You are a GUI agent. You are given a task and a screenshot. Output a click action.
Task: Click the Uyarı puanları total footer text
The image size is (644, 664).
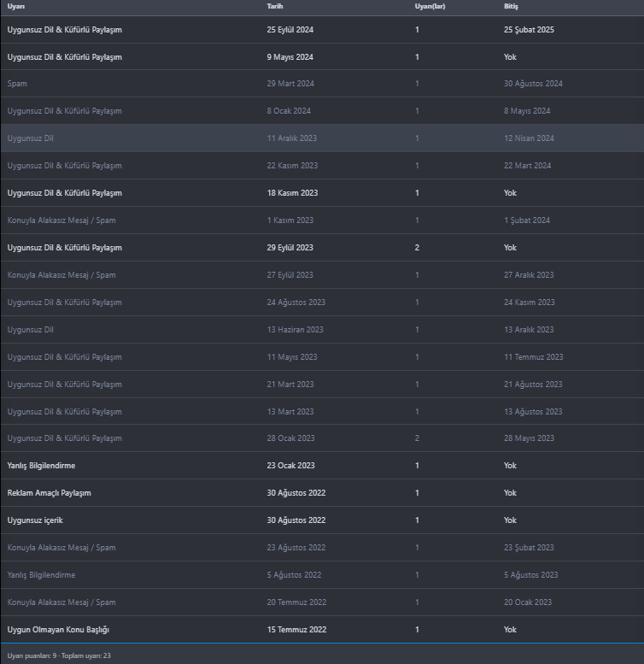pos(59,655)
